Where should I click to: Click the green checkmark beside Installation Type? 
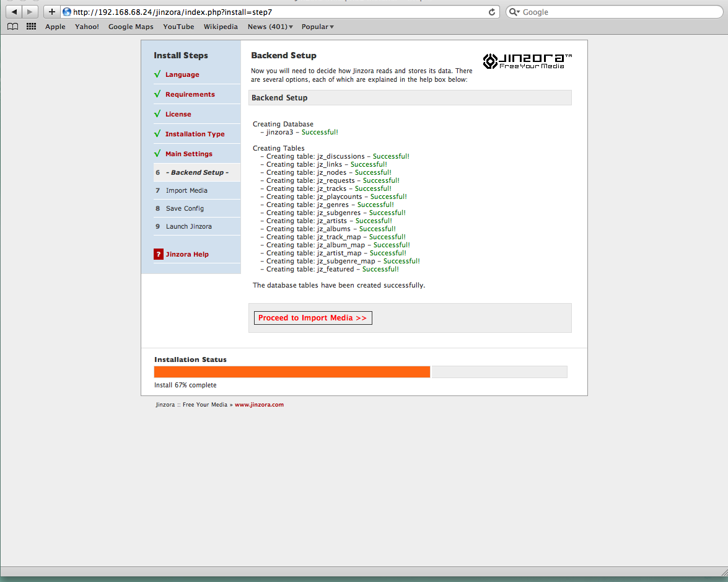coord(157,134)
